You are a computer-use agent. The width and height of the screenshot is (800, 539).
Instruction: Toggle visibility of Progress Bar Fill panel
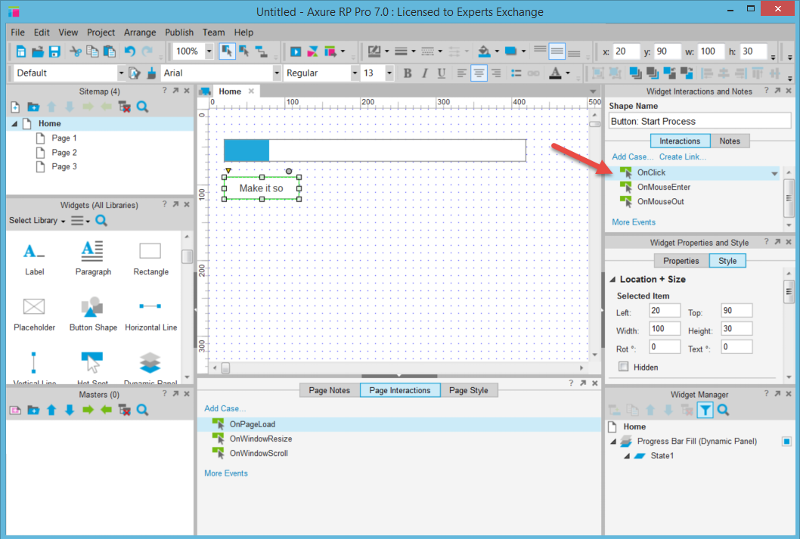(786, 441)
